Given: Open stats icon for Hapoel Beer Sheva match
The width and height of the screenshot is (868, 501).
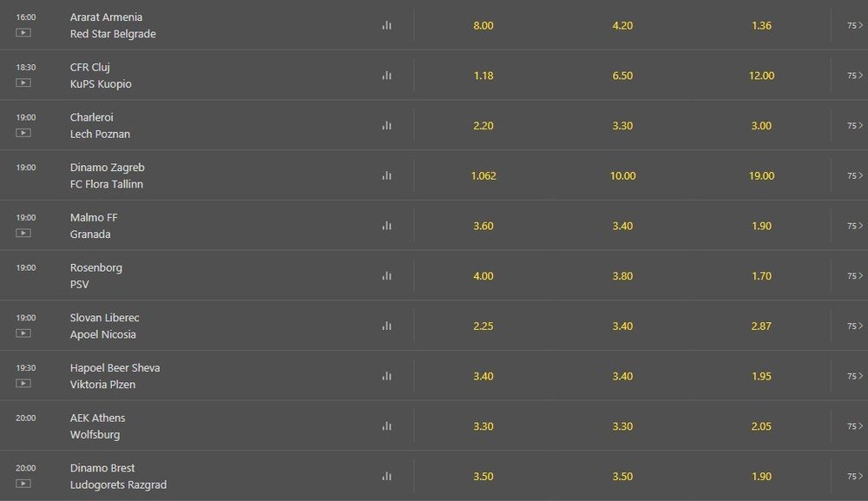Looking at the screenshot, I should (x=387, y=376).
